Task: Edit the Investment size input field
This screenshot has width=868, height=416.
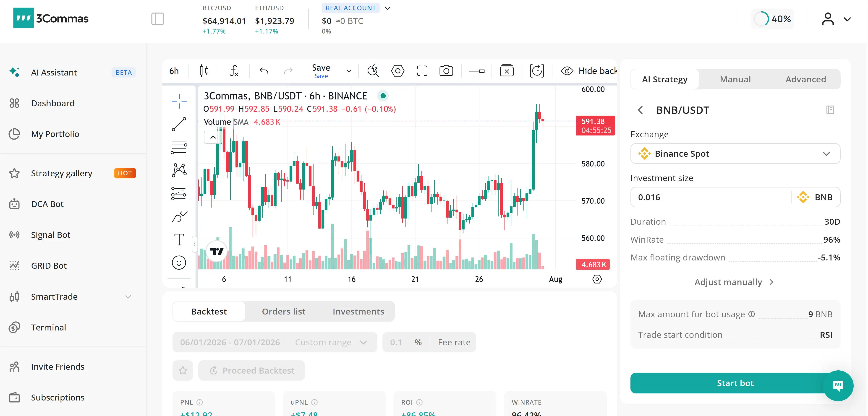Action: click(711, 197)
